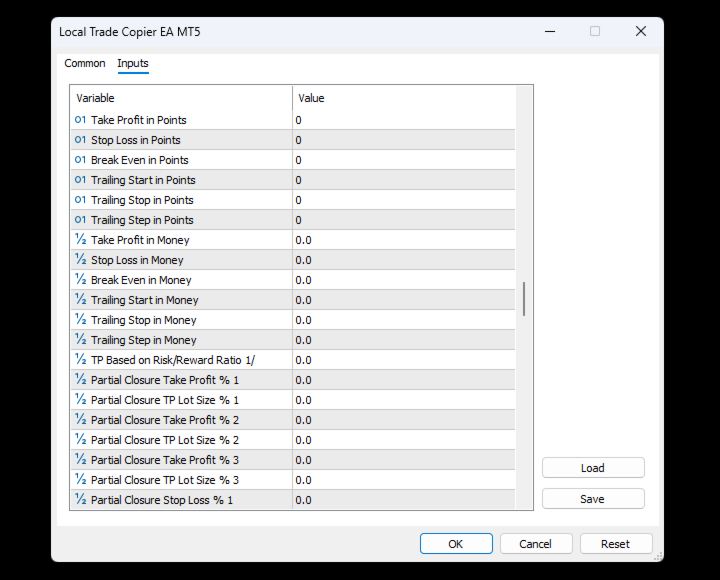Edit the Partial Closure Take Profit % 1 value

coord(404,380)
